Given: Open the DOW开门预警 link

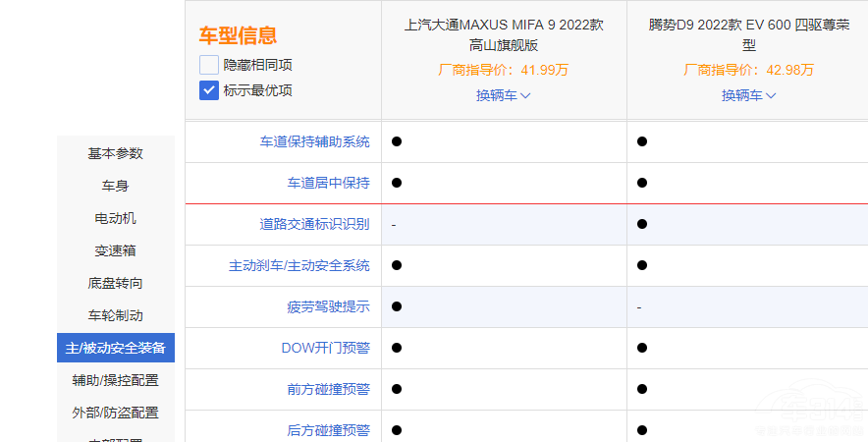Looking at the screenshot, I should tap(325, 348).
